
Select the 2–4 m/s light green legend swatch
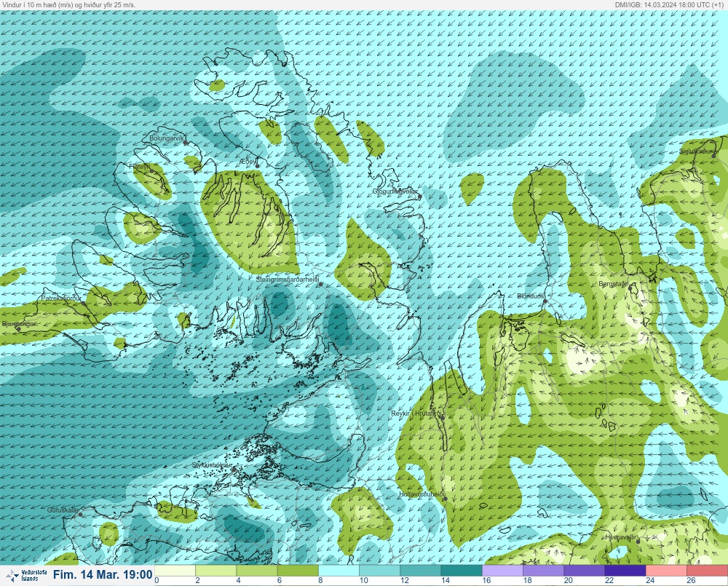click(x=216, y=570)
